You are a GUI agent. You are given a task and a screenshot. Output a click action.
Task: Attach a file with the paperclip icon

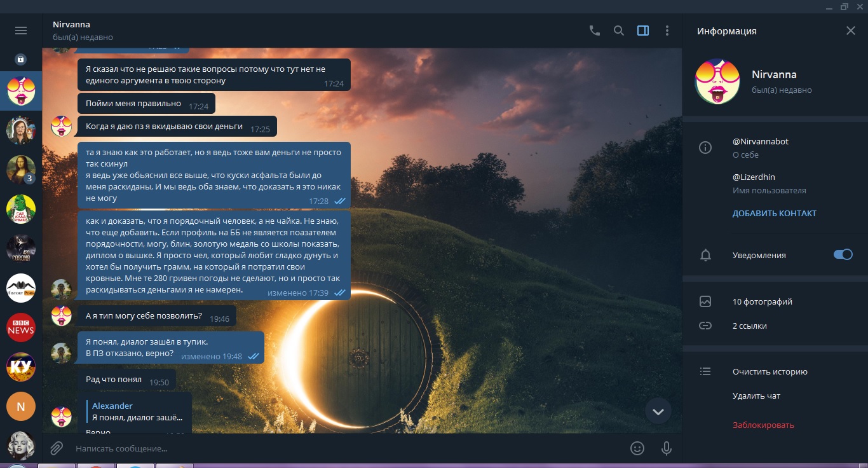(x=57, y=448)
